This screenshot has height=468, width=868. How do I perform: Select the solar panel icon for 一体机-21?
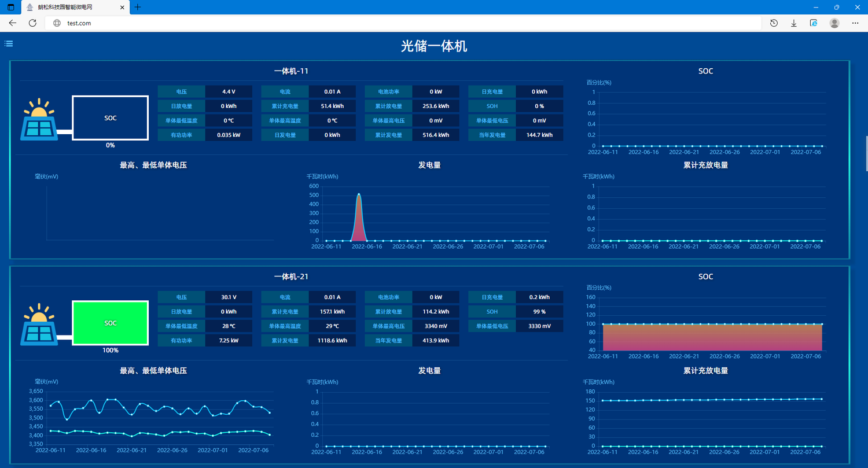click(39, 325)
